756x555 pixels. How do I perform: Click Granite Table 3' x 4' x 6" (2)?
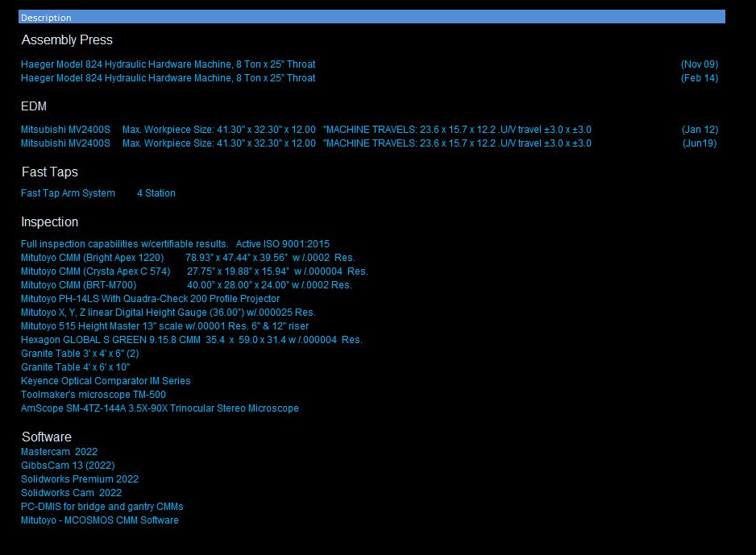(x=80, y=354)
